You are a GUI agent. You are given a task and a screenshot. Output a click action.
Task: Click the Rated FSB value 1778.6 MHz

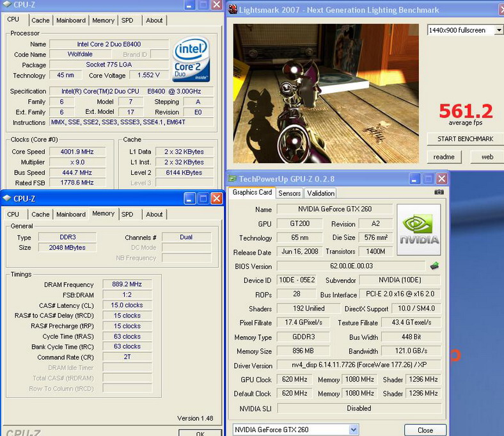(x=77, y=182)
